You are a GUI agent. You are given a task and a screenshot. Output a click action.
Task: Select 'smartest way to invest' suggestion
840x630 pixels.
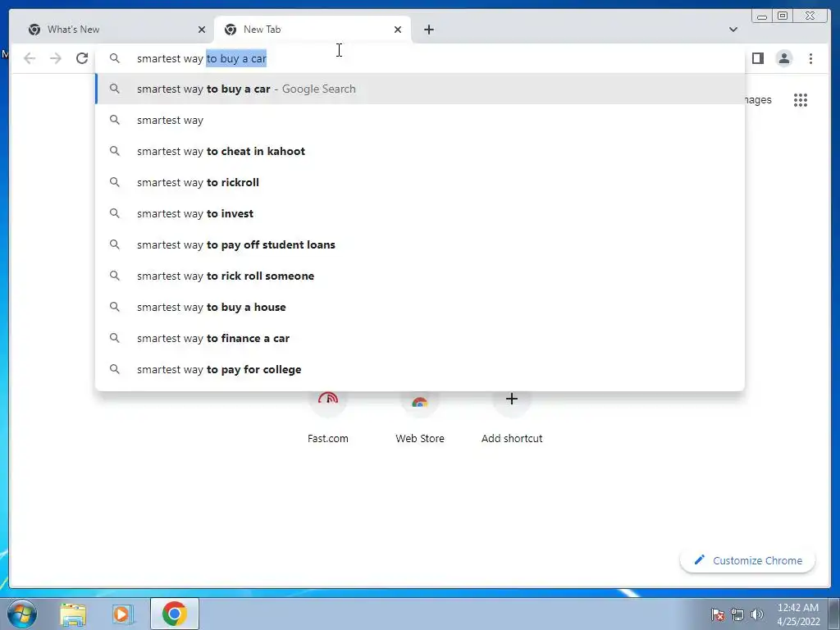tap(420, 213)
